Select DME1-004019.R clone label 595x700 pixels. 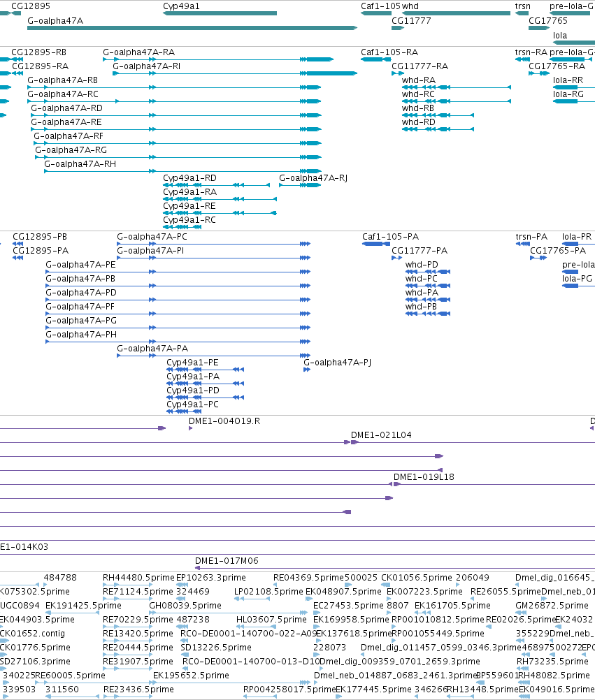(x=224, y=421)
